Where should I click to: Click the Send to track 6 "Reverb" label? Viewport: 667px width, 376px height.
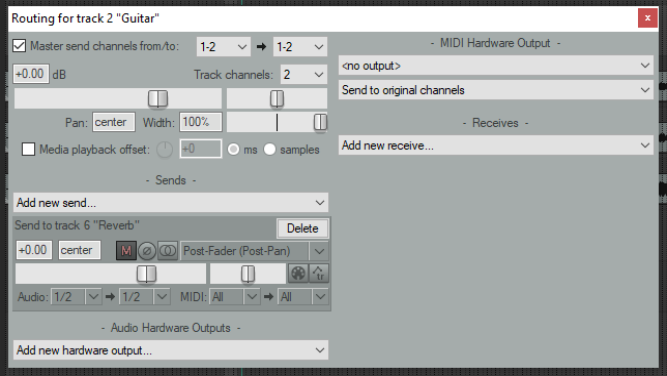click(77, 225)
